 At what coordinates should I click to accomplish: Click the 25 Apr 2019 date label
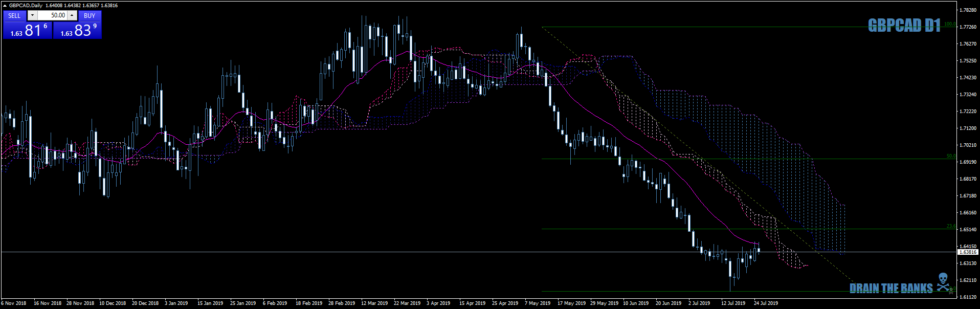(x=505, y=303)
